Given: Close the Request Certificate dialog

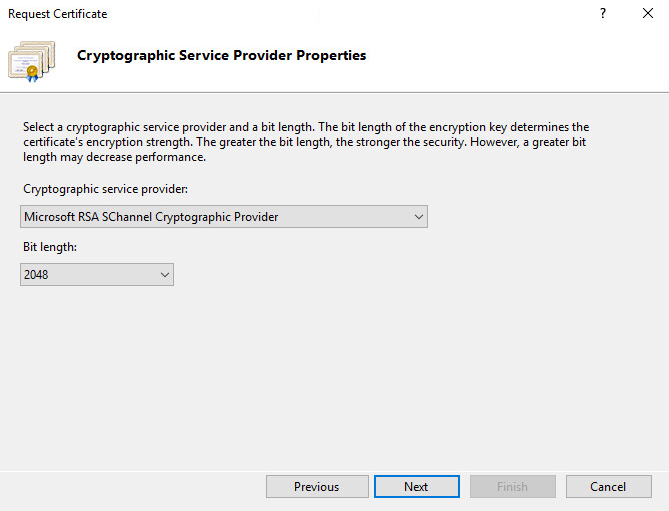Looking at the screenshot, I should click(648, 14).
